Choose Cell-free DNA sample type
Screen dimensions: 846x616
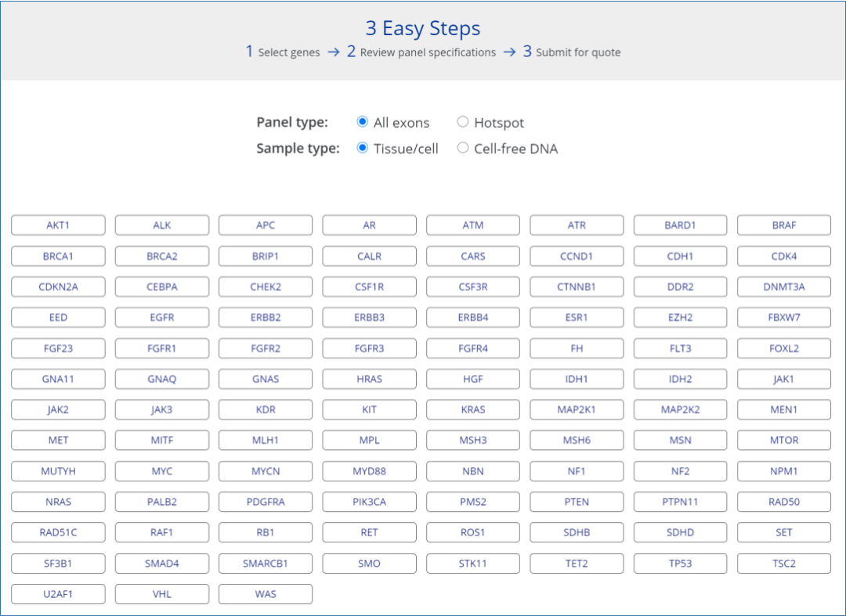(462, 148)
